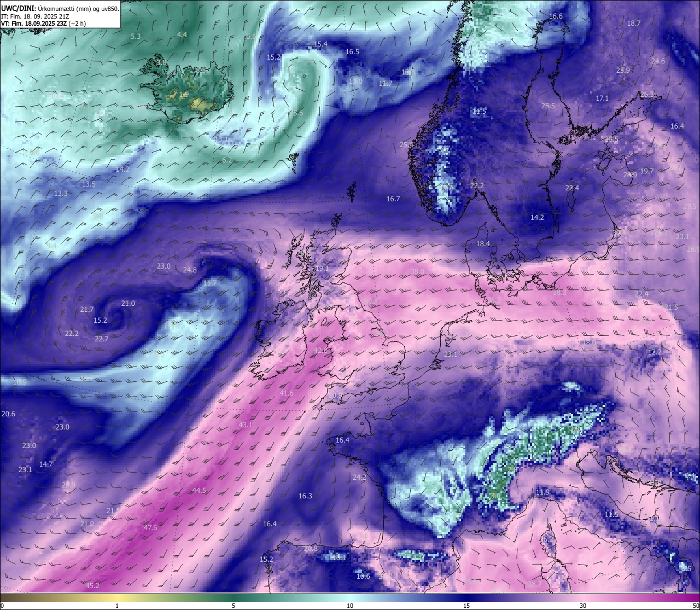Click the precipitable water color scale bar
Viewport: 700px width, 610px height.
pos(350,597)
